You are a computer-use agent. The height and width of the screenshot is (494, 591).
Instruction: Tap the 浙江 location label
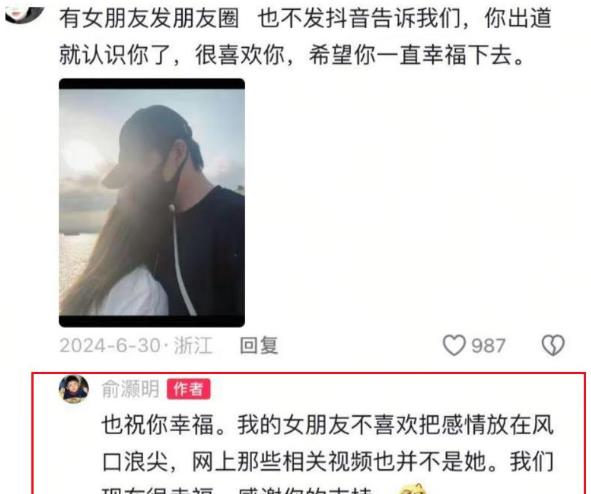click(193, 346)
